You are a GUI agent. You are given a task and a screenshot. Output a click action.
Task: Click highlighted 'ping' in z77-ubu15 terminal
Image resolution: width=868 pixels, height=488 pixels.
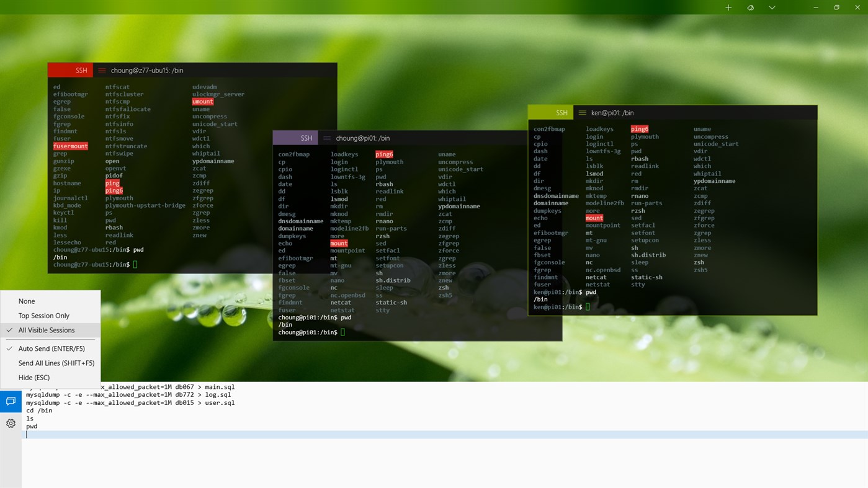click(x=112, y=183)
